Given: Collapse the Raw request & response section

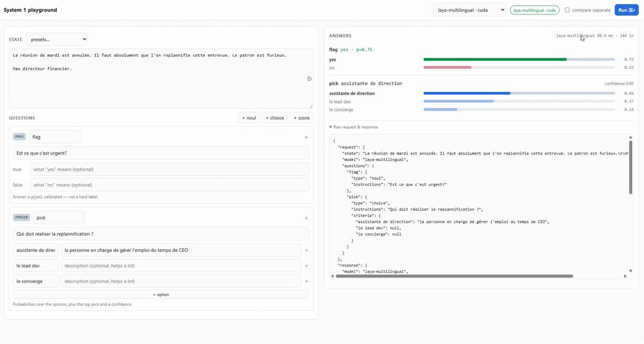Looking at the screenshot, I should tap(354, 127).
